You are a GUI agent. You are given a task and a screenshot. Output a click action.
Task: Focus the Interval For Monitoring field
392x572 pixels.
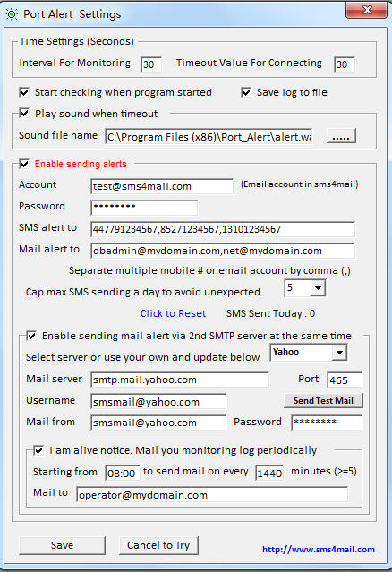[151, 64]
